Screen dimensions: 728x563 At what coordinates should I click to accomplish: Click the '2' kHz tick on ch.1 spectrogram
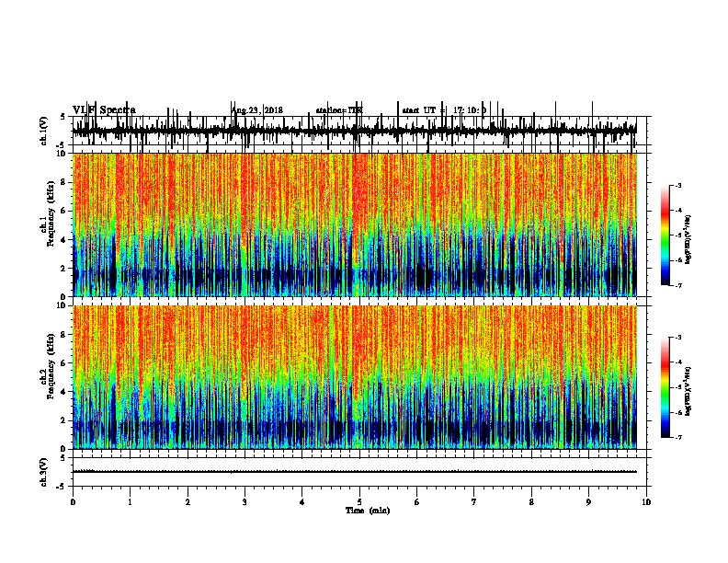click(63, 268)
